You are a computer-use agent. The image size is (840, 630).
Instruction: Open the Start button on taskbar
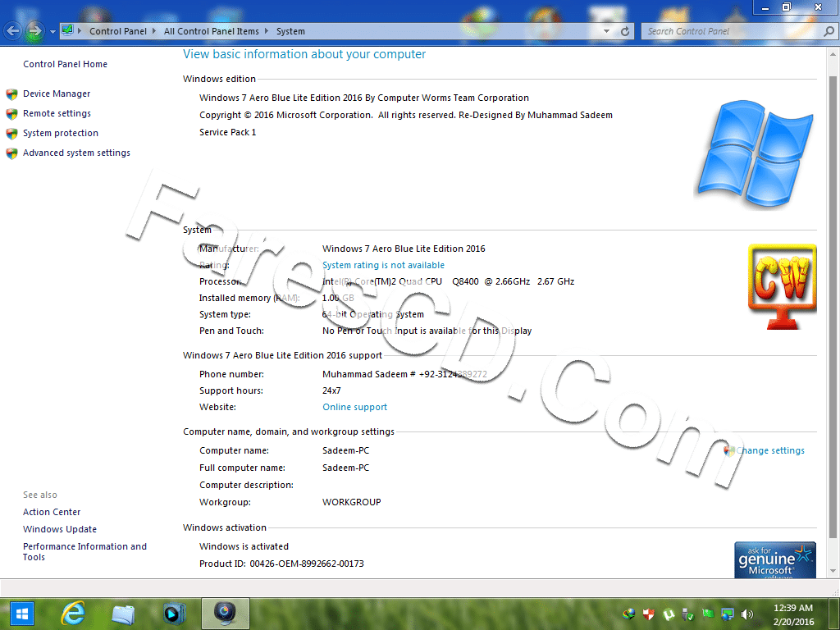[21, 614]
